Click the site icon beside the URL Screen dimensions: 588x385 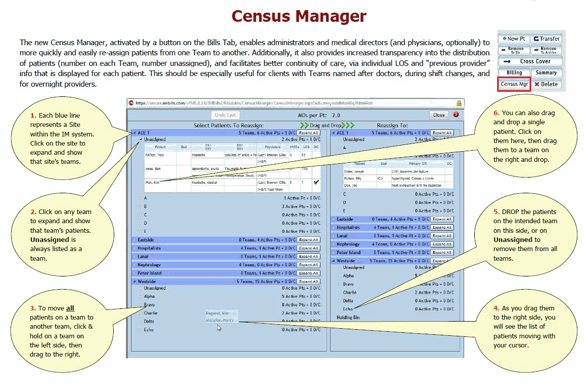coord(131,103)
